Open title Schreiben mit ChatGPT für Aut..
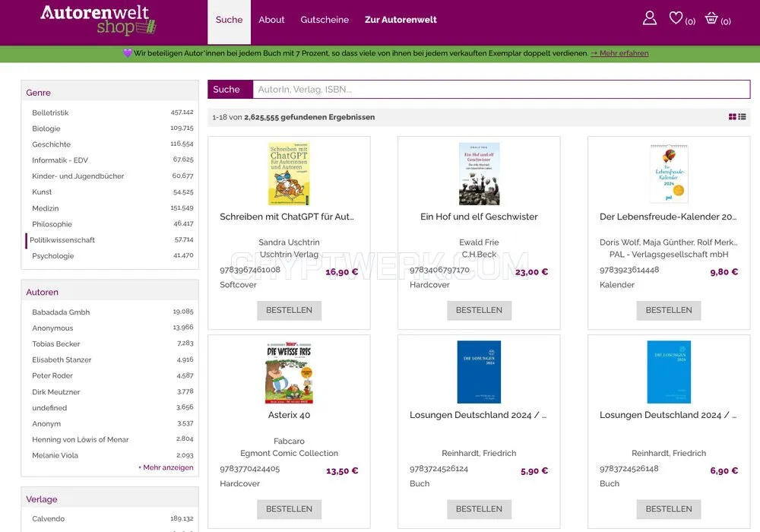 [x=287, y=217]
